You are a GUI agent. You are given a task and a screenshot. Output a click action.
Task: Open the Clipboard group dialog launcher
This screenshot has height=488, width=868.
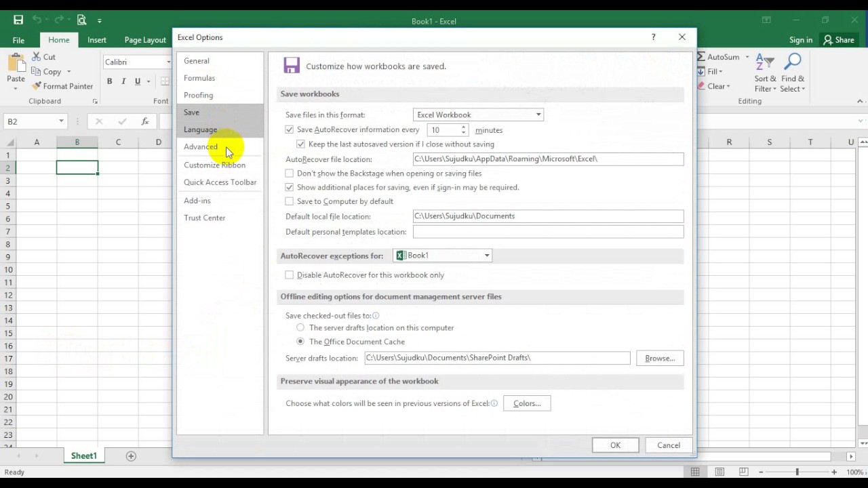95,102
